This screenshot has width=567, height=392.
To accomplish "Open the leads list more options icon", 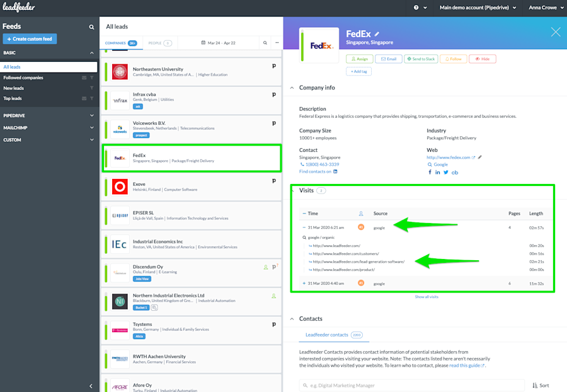I will [277, 43].
